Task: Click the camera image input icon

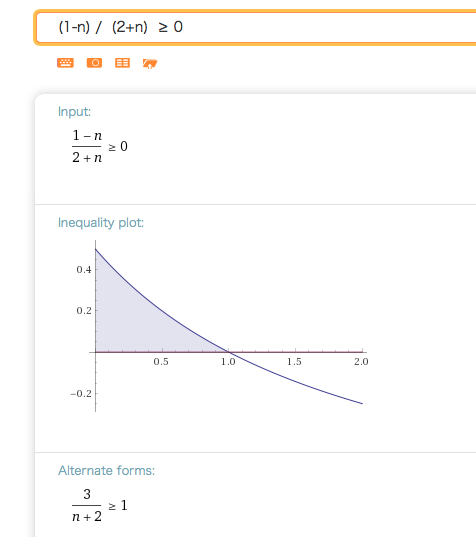Action: click(x=94, y=63)
